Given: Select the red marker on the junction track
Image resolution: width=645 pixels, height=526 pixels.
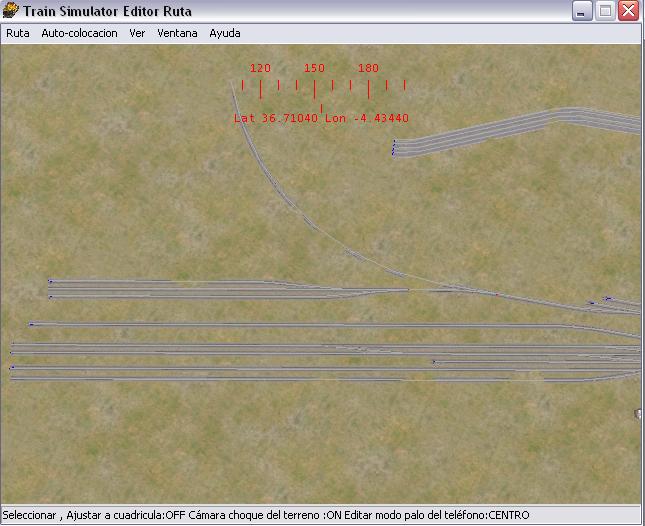Looking at the screenshot, I should [496, 294].
